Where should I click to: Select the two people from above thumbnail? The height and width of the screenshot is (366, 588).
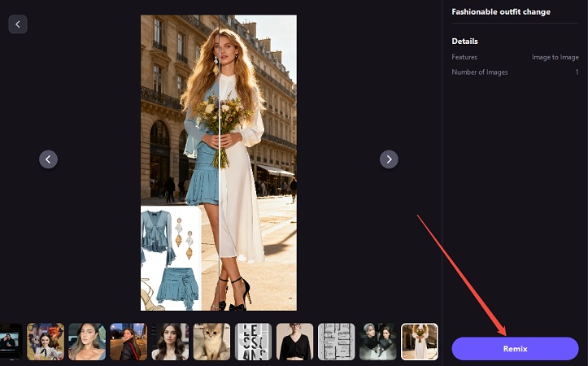tap(378, 342)
